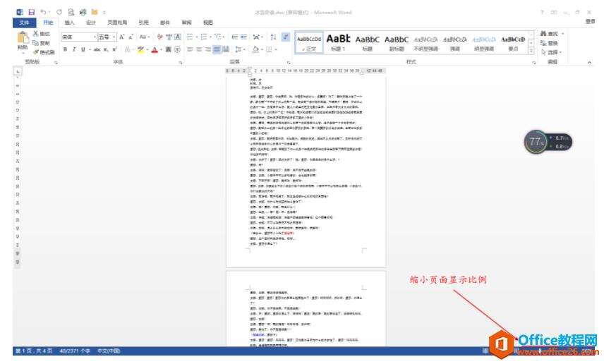
Task: Apply the Strong (要点) style
Action: [513, 42]
